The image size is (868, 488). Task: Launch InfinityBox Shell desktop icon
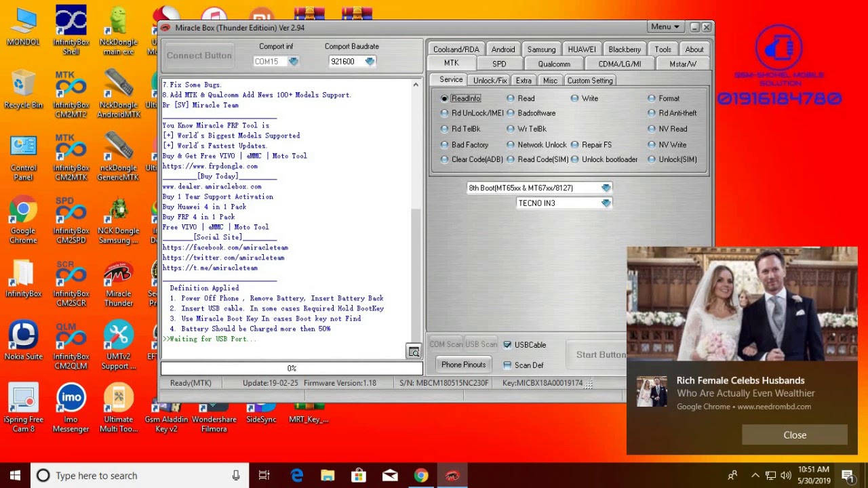(x=71, y=30)
